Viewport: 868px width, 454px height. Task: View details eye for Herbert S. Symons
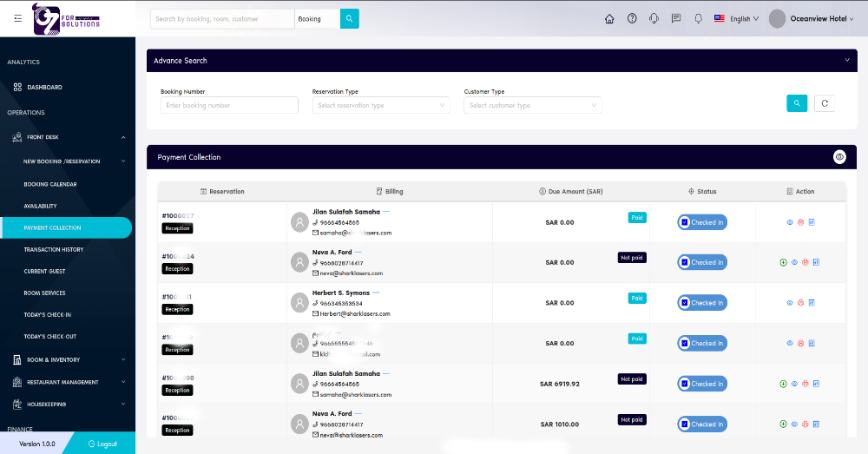point(790,303)
